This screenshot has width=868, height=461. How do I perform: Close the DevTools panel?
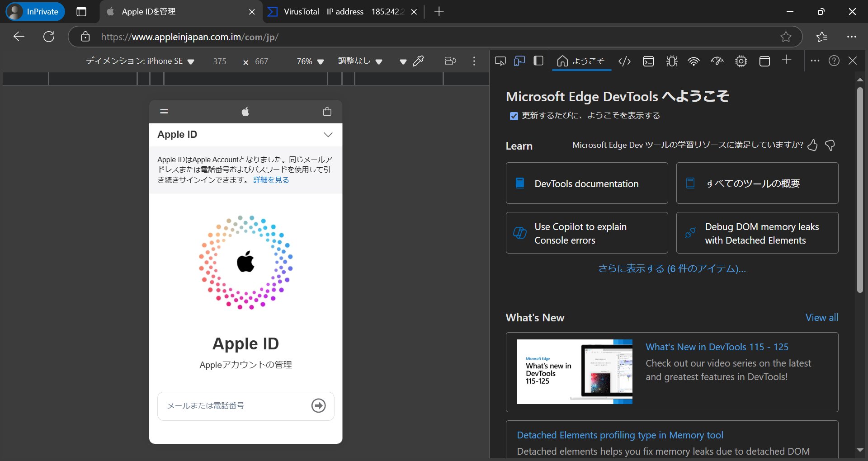click(853, 61)
